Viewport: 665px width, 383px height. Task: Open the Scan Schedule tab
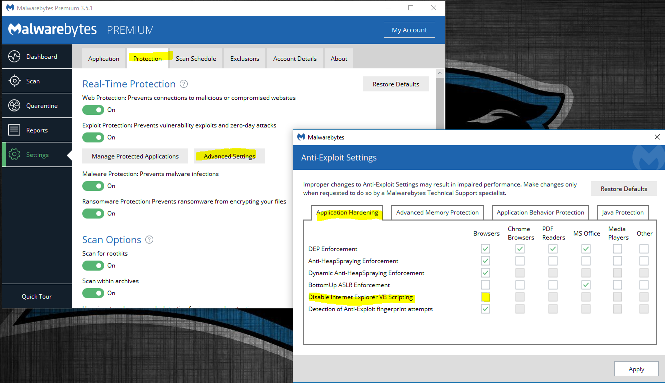(196, 59)
